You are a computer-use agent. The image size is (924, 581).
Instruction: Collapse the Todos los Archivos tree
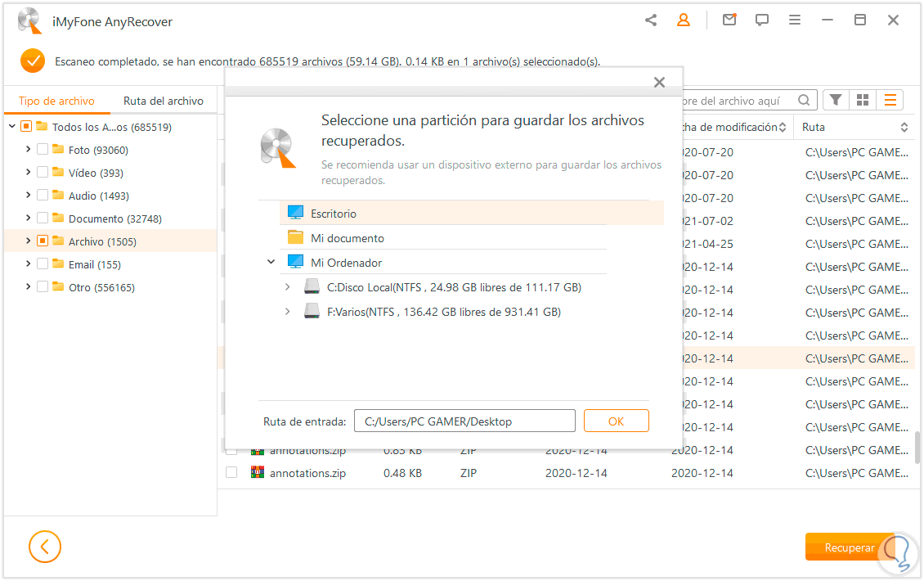tap(11, 126)
